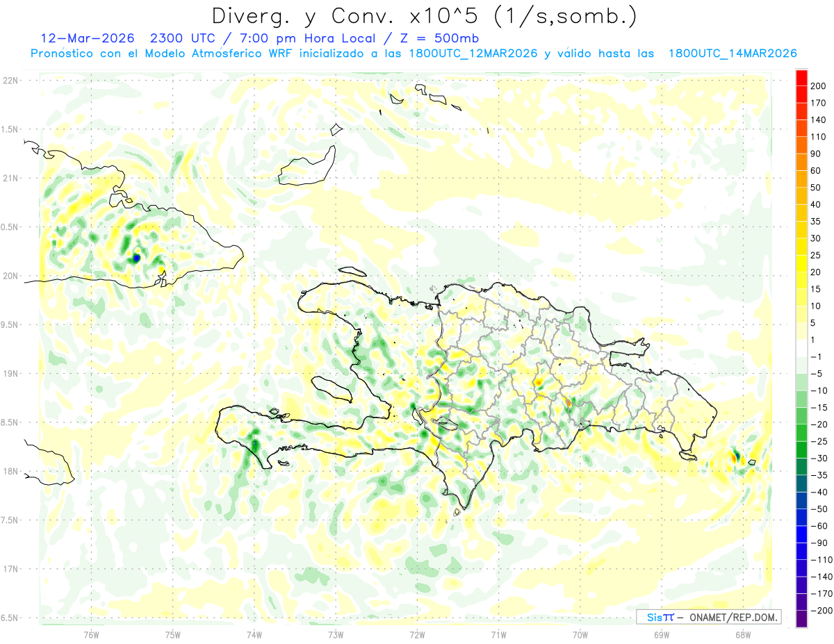Click the '75W' longitude label
Image resolution: width=834 pixels, height=644 pixels.
pos(173,635)
